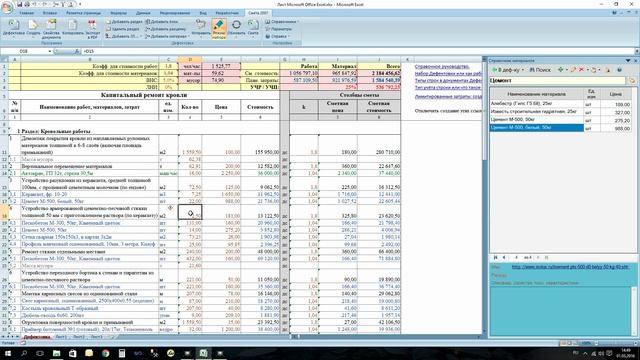Open the material URL link in details pane
Screen dimensions: 640x360
(x=570, y=267)
